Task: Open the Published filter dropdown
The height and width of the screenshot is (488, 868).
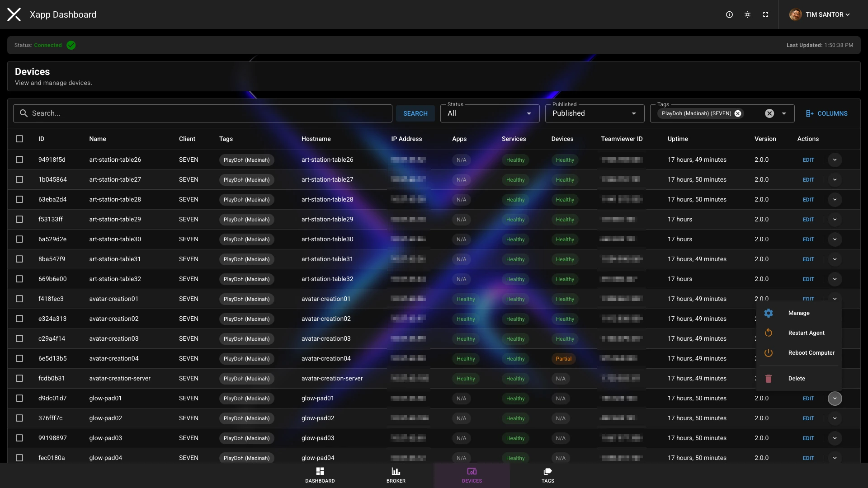Action: click(594, 113)
